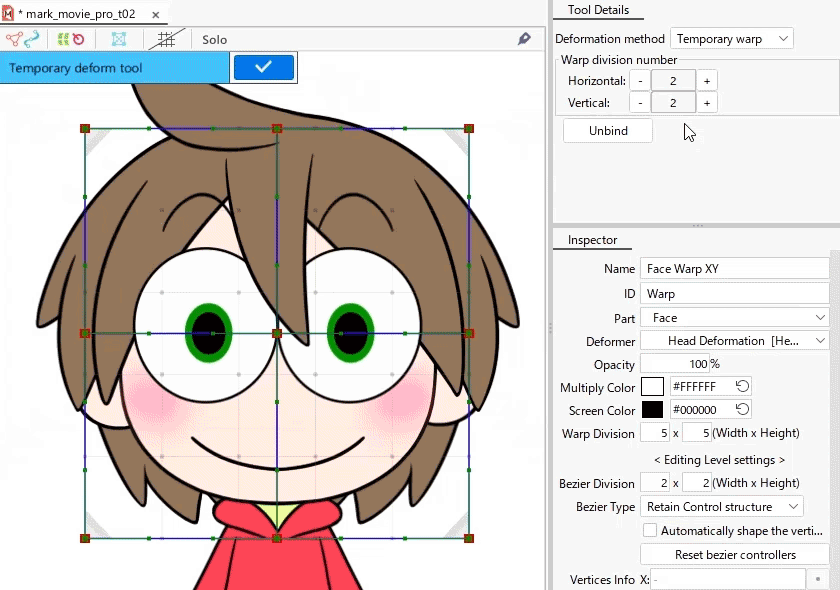Expand the Part dropdown showing Face

pyautogui.click(x=734, y=318)
